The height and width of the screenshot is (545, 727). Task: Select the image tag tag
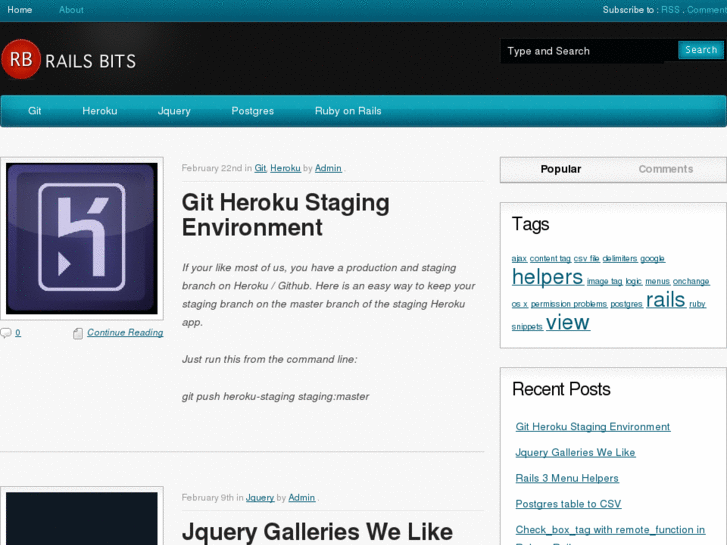605,281
